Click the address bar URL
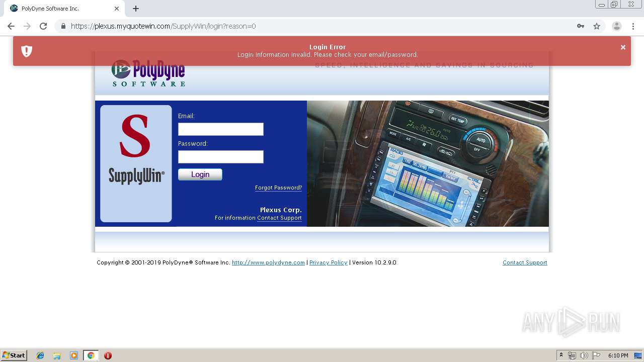This screenshot has height=362, width=644. pyautogui.click(x=163, y=26)
